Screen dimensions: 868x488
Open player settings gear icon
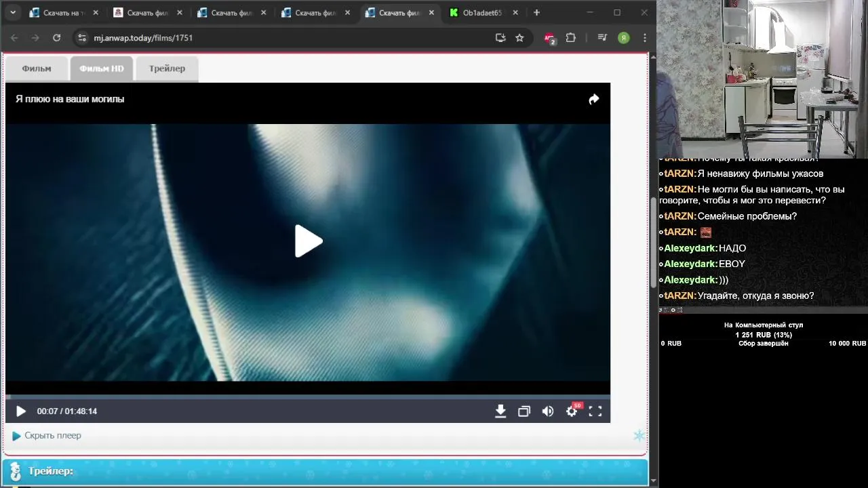click(x=572, y=411)
